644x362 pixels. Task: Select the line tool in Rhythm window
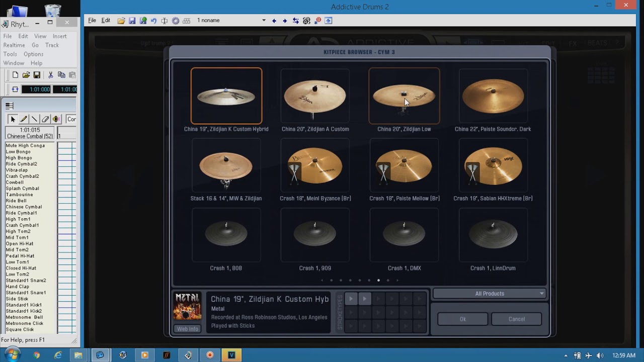(34, 119)
